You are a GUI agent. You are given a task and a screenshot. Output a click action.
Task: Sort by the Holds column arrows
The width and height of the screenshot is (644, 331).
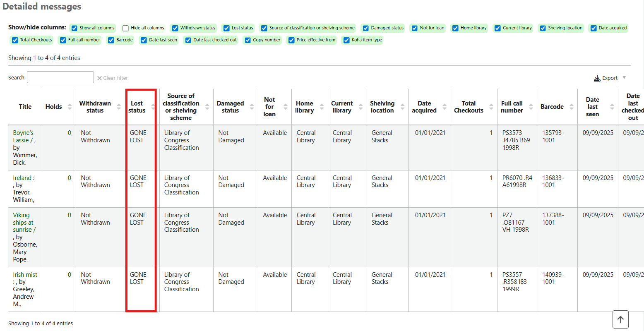(x=70, y=107)
